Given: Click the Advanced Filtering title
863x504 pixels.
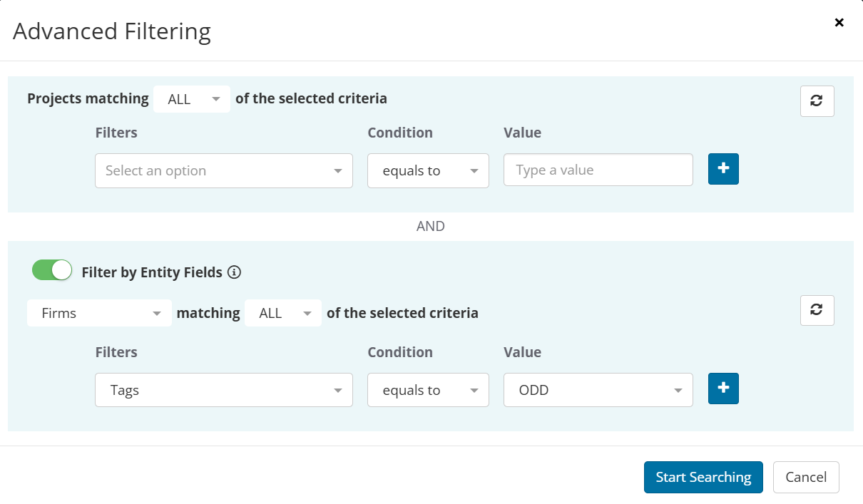Looking at the screenshot, I should [112, 31].
